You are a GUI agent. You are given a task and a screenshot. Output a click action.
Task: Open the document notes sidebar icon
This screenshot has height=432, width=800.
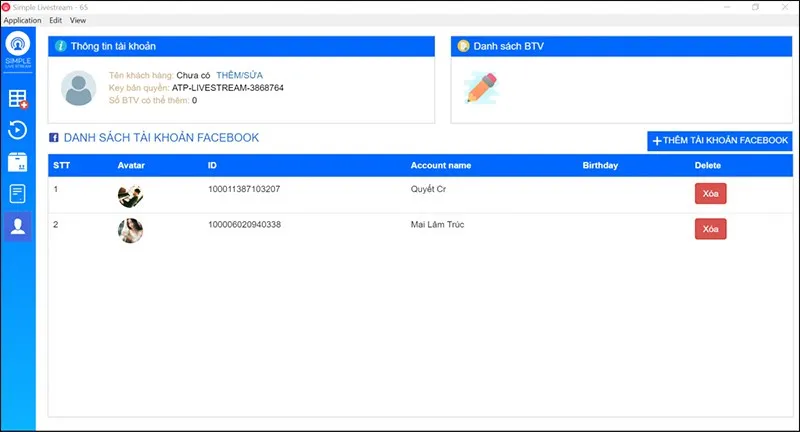coord(18,193)
